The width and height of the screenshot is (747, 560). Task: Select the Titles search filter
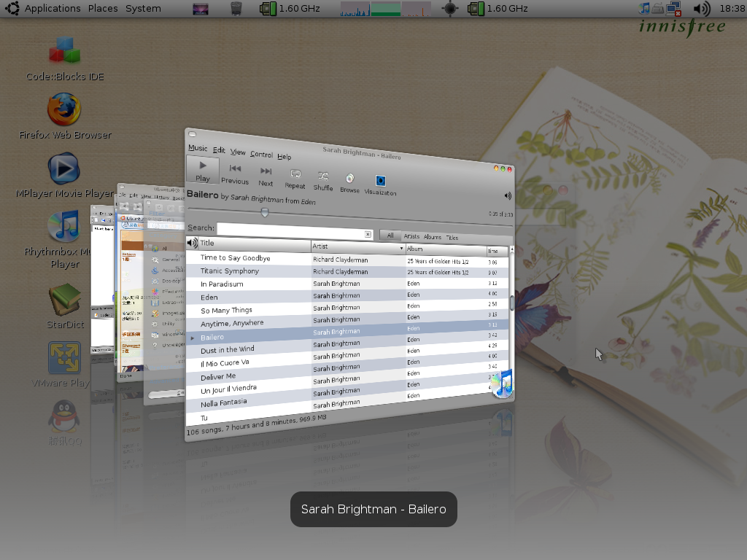(452, 238)
